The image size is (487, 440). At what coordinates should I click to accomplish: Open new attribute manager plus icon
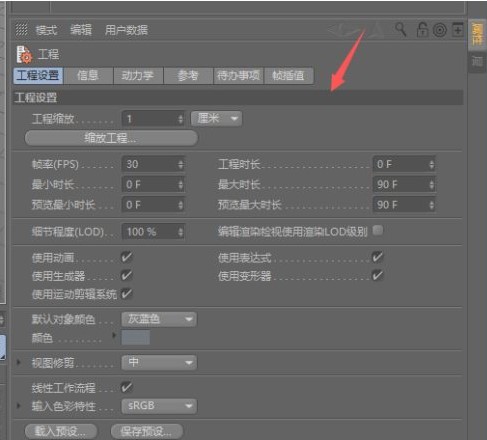click(458, 30)
